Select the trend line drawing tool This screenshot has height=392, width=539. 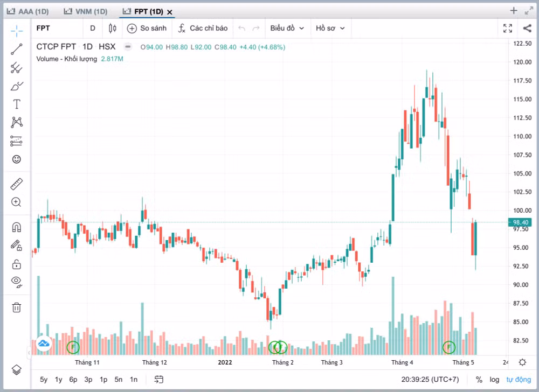[x=17, y=49]
